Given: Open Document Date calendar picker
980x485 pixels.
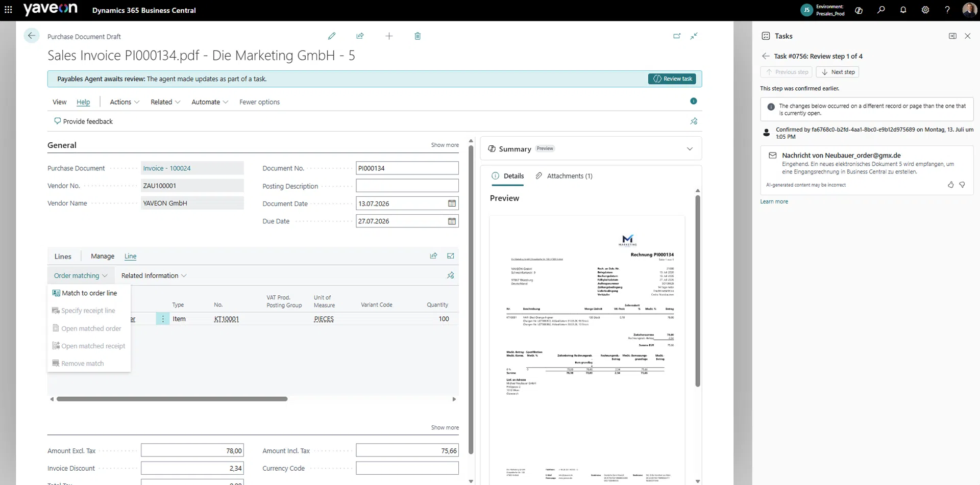Looking at the screenshot, I should pos(452,203).
